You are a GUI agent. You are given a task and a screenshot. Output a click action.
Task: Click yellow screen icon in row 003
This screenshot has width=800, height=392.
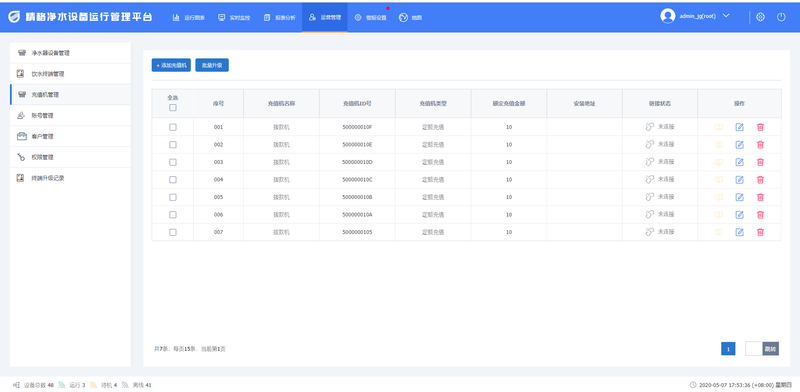(718, 162)
